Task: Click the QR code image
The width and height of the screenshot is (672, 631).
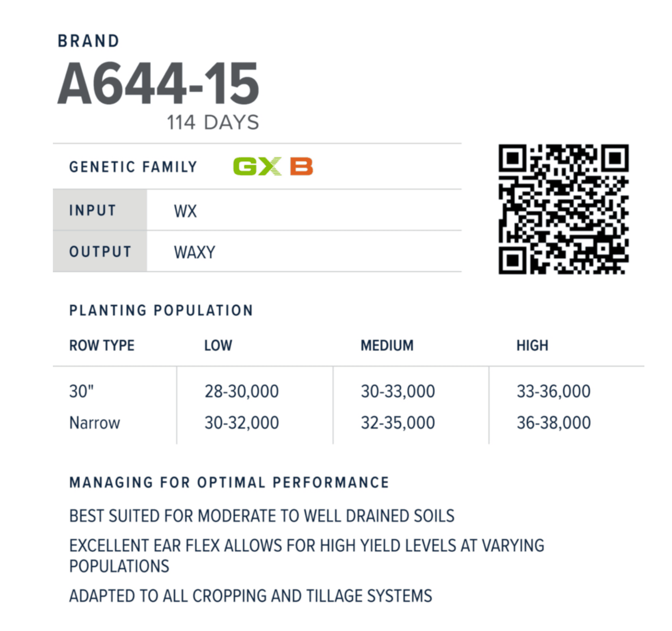Action: coord(563,209)
